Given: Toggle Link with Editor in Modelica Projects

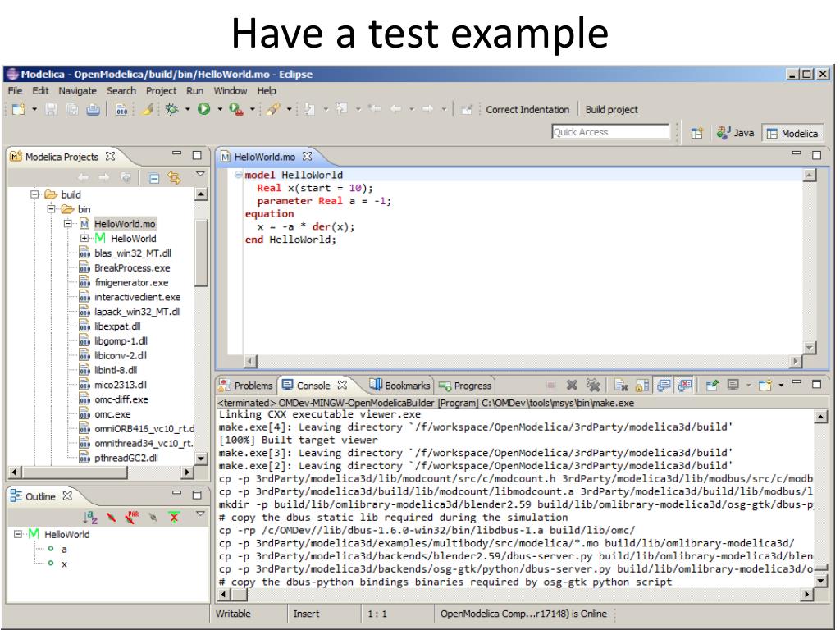Looking at the screenshot, I should tap(174, 177).
